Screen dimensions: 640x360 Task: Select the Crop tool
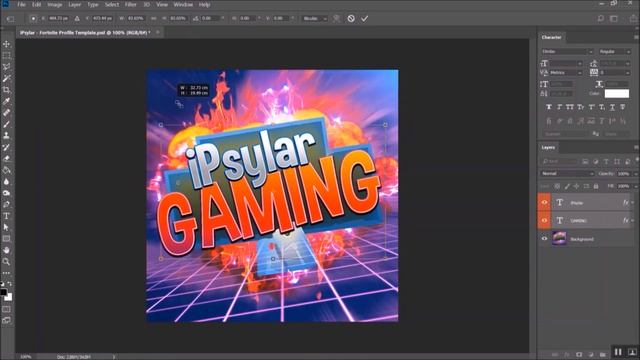pos(6,90)
